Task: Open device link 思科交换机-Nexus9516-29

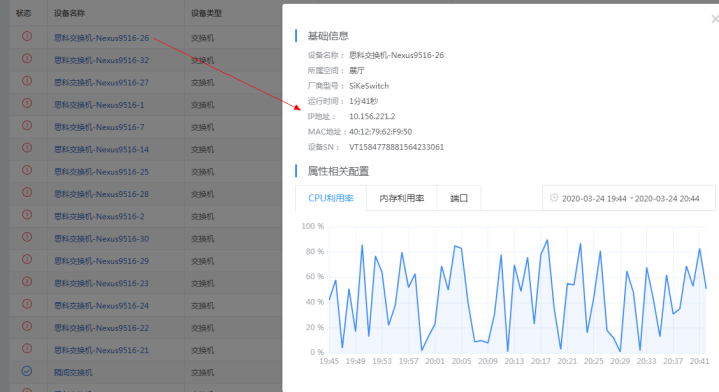Action: click(101, 261)
